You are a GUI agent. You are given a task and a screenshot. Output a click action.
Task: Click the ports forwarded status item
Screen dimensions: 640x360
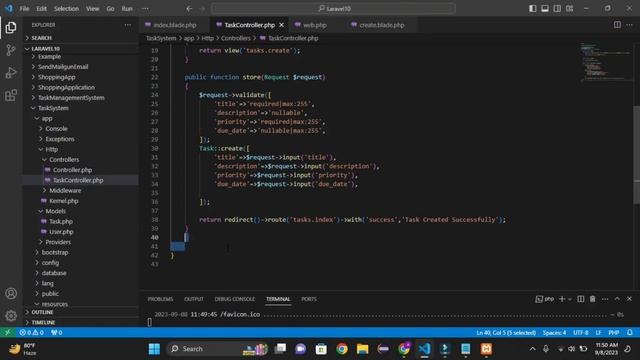click(57, 333)
